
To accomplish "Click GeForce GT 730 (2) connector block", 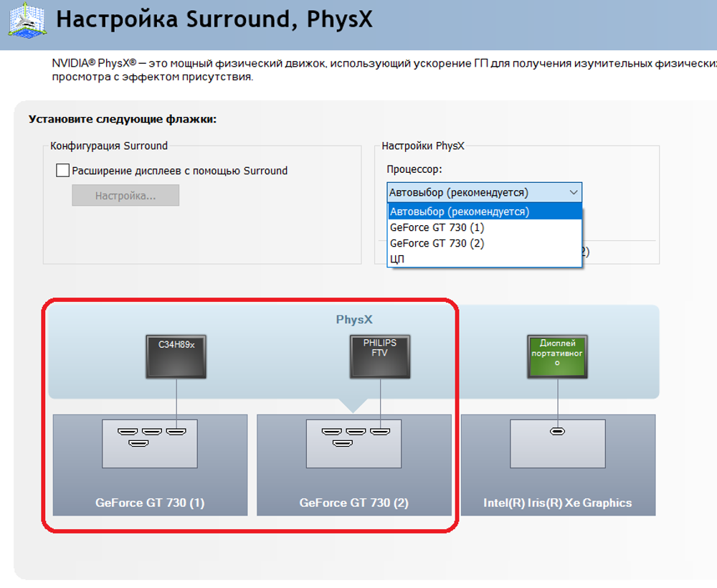I will click(354, 444).
